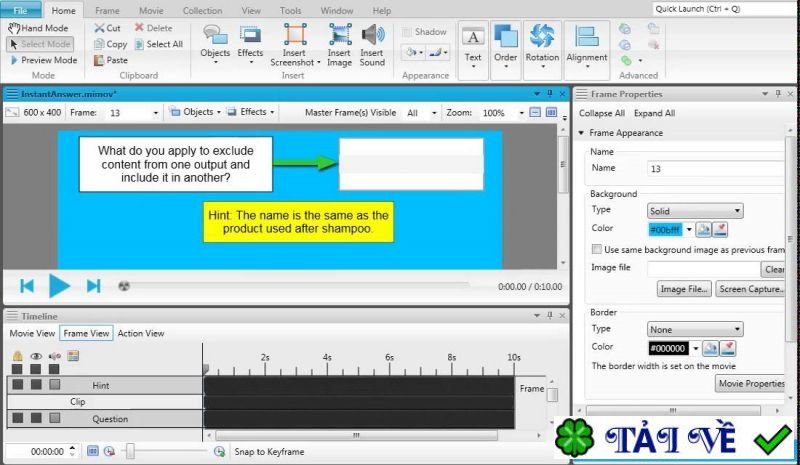This screenshot has width=800, height=465.
Task: Click the Screen Capture button
Action: [750, 289]
